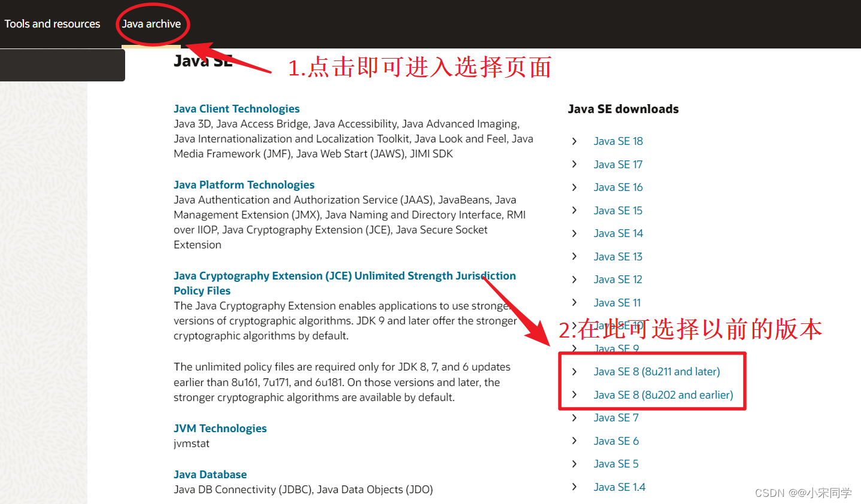Open Java SE 5 downloads link
This screenshot has height=504, width=861.
coord(616,464)
